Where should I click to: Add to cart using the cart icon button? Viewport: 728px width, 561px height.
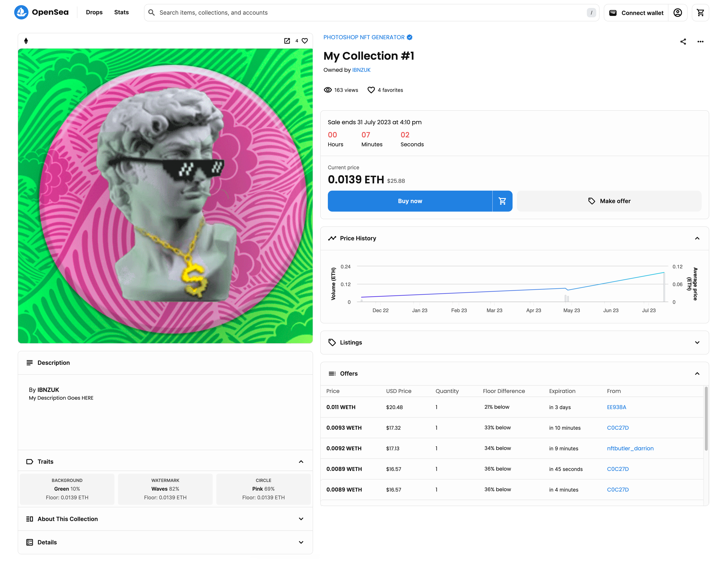[502, 201]
